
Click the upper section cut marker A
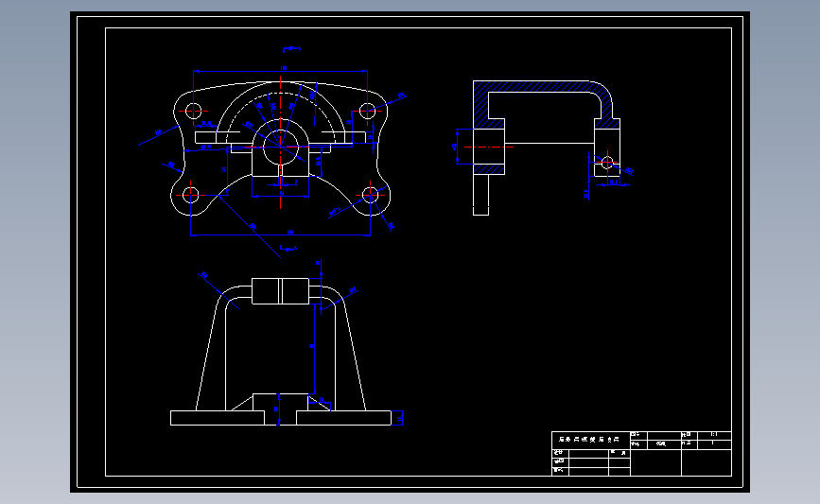pyautogui.click(x=292, y=49)
